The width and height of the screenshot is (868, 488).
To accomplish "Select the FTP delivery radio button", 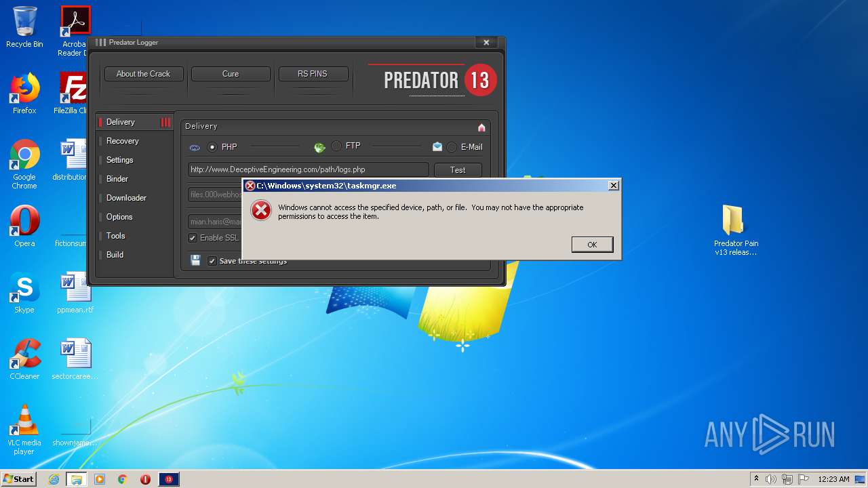I will [x=336, y=146].
